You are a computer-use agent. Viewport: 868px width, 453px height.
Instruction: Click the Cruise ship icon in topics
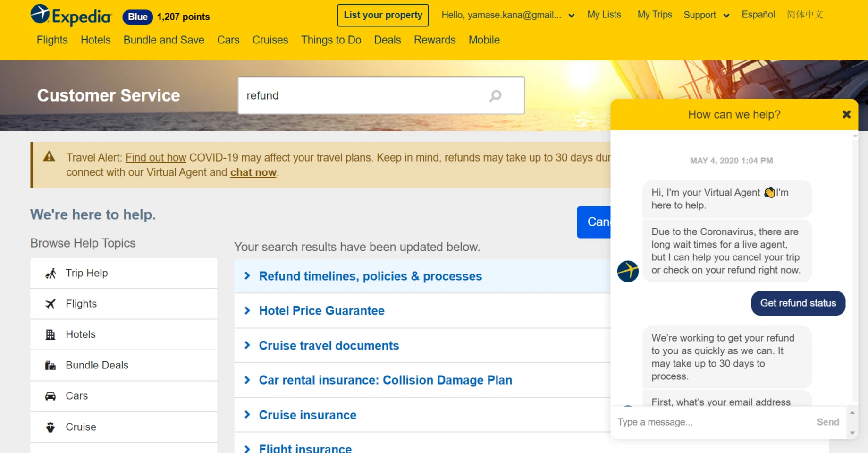coord(51,427)
